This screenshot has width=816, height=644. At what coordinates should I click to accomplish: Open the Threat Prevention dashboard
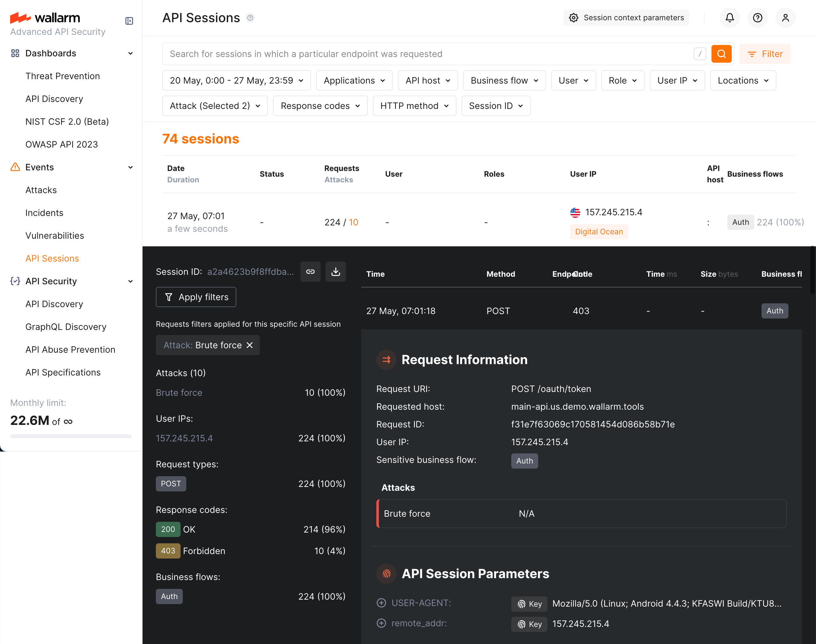(x=63, y=76)
